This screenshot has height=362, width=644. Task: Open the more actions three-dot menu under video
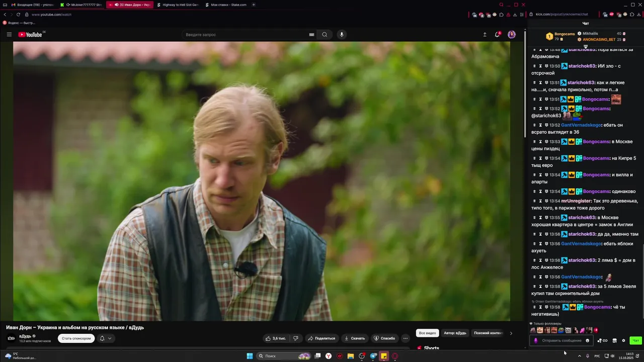tap(405, 338)
